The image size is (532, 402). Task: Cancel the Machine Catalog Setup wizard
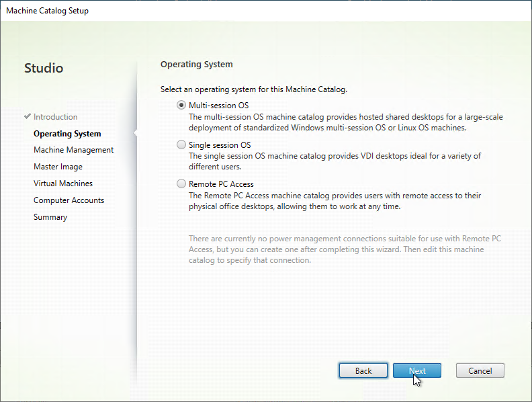click(480, 370)
